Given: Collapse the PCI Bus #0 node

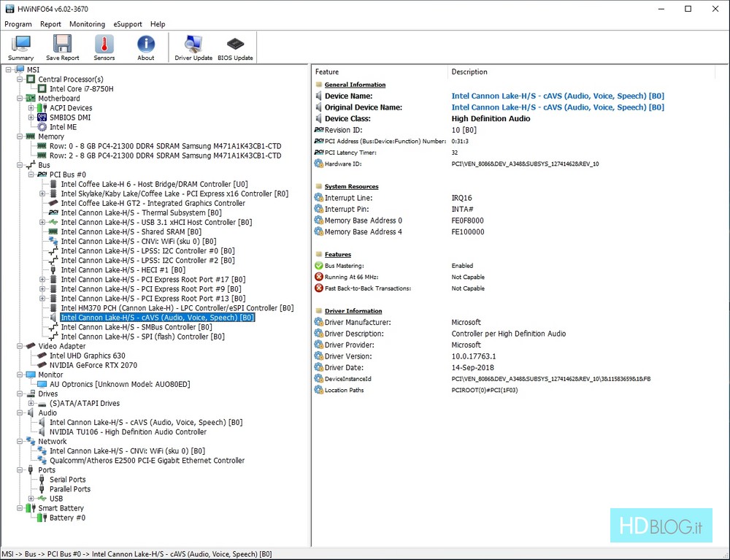Looking at the screenshot, I should pos(31,175).
